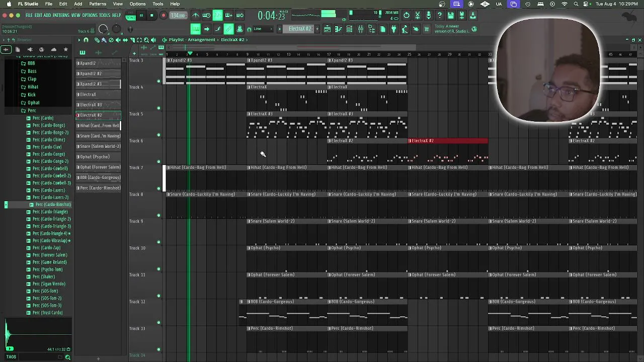Open the tempo tapper icon
644x362 pixels.
click(405, 29)
